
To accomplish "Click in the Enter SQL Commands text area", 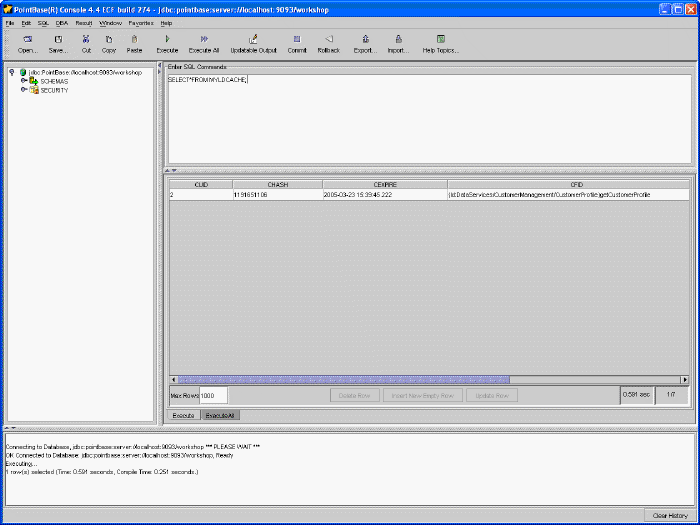I will tap(429, 119).
